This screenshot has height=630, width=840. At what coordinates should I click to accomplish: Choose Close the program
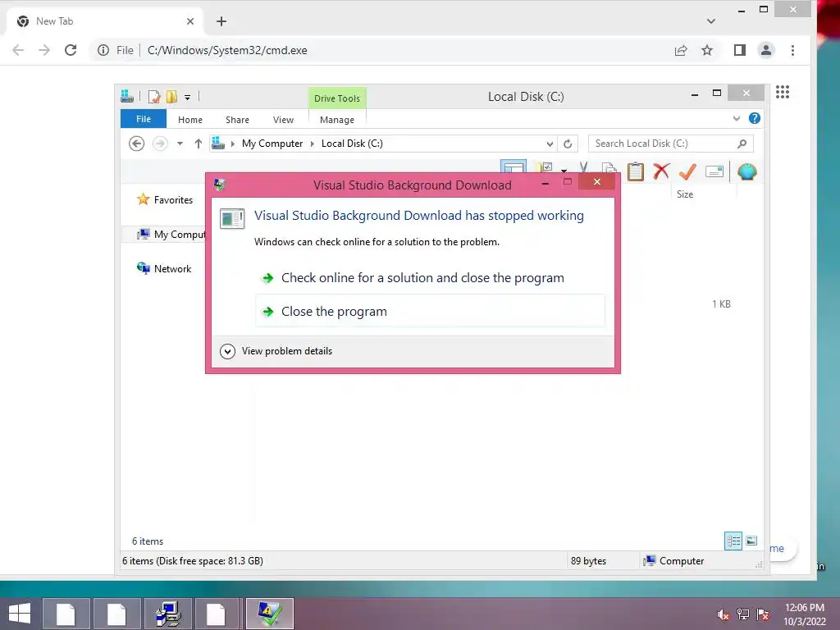[430, 311]
